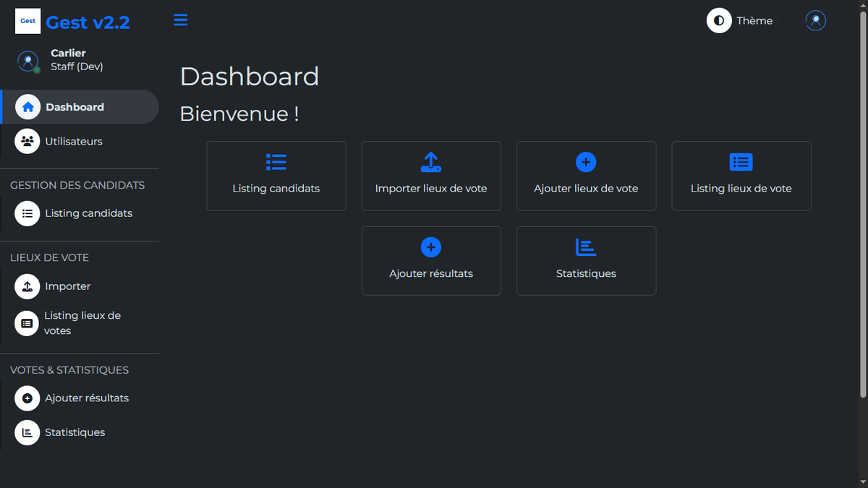Click the Importer lieux de vote card
868x488 pixels.
tap(431, 176)
